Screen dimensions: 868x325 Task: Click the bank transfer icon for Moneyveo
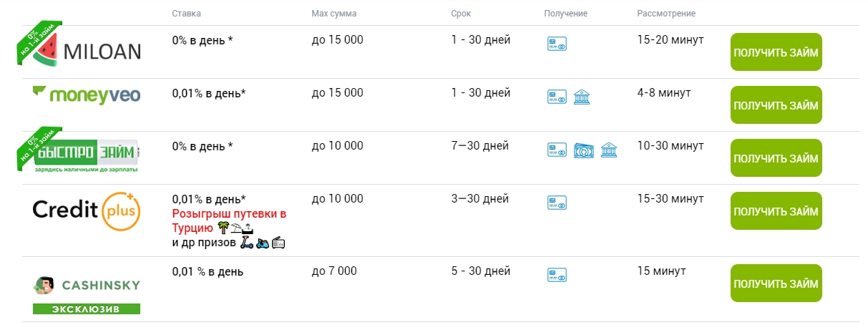[582, 97]
